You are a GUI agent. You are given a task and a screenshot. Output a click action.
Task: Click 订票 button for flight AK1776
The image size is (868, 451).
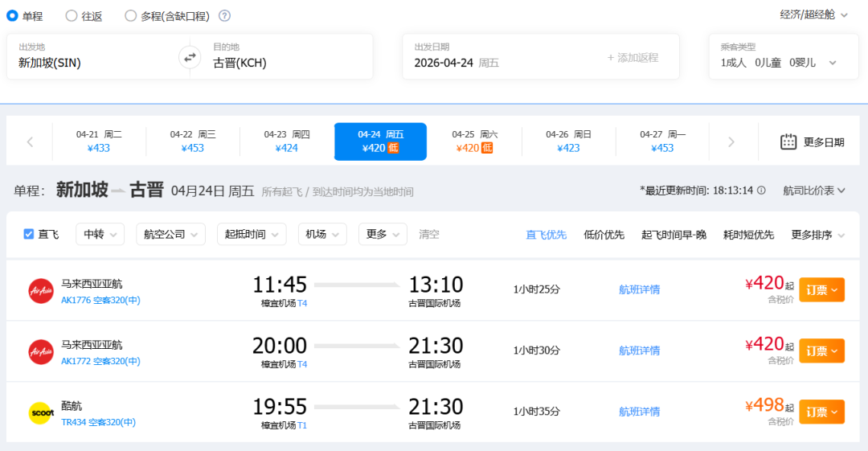(x=821, y=289)
